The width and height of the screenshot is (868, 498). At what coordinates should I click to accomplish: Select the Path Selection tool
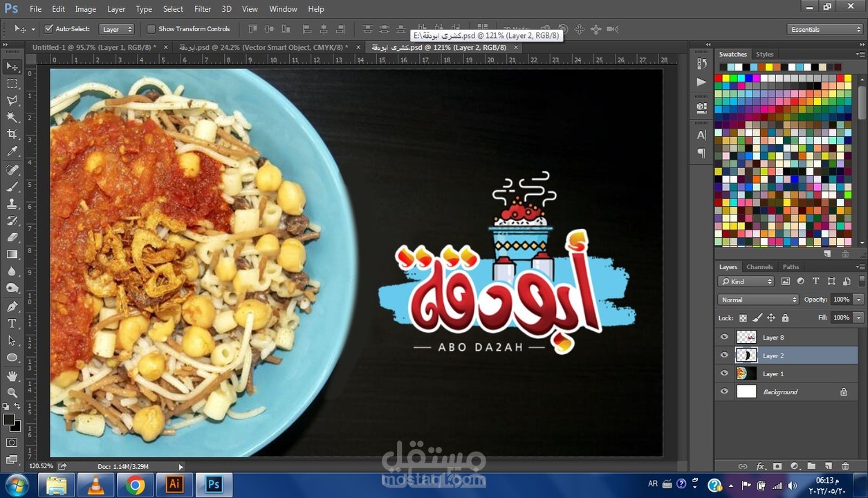click(12, 340)
